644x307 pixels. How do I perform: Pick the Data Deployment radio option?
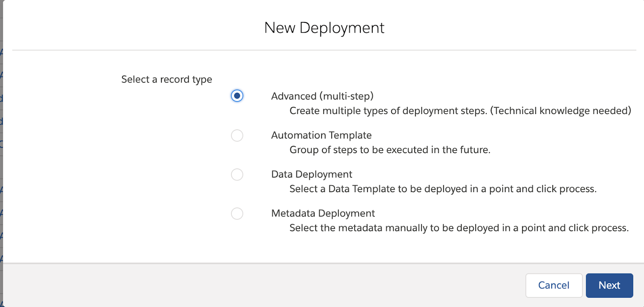click(237, 174)
